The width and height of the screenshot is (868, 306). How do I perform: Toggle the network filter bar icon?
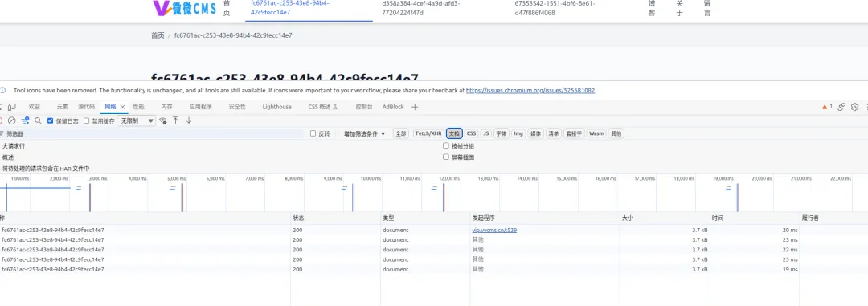point(26,120)
